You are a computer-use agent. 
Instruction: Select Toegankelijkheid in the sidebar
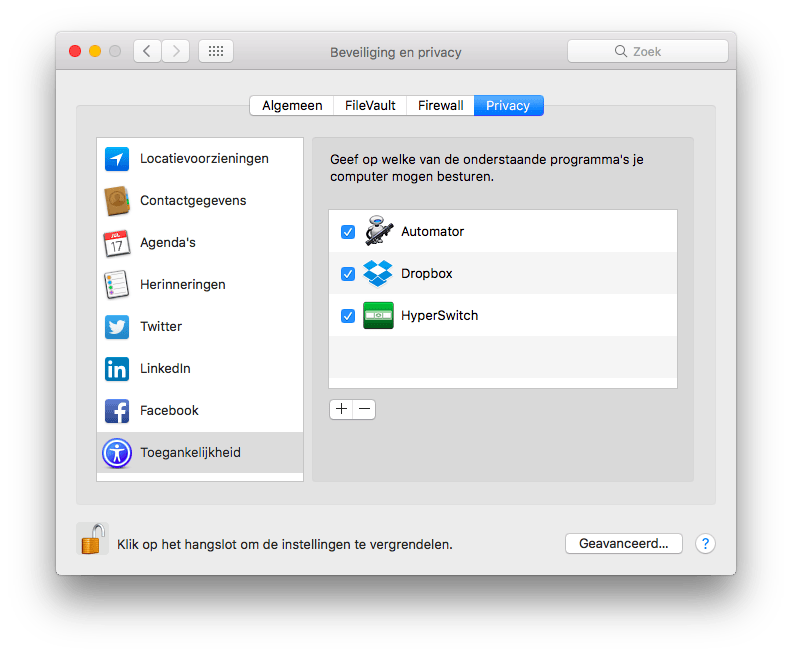pos(200,452)
